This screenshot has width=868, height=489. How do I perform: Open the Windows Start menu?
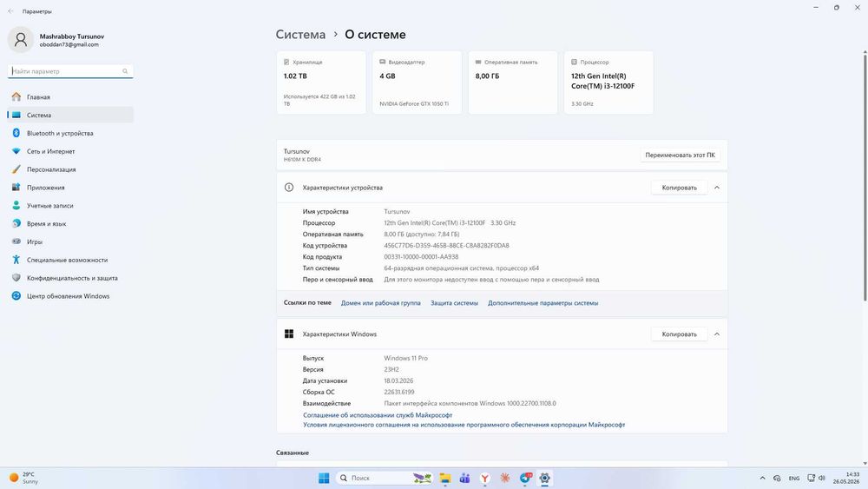click(324, 478)
